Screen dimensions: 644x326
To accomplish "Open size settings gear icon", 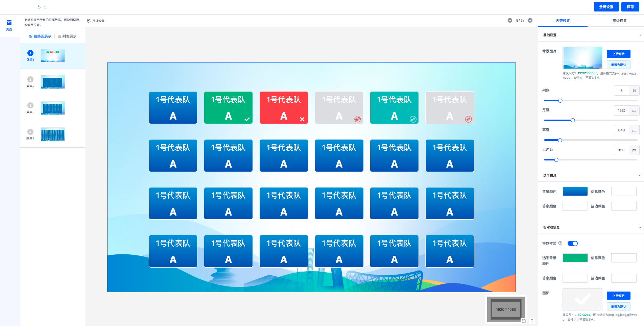I will tap(89, 21).
